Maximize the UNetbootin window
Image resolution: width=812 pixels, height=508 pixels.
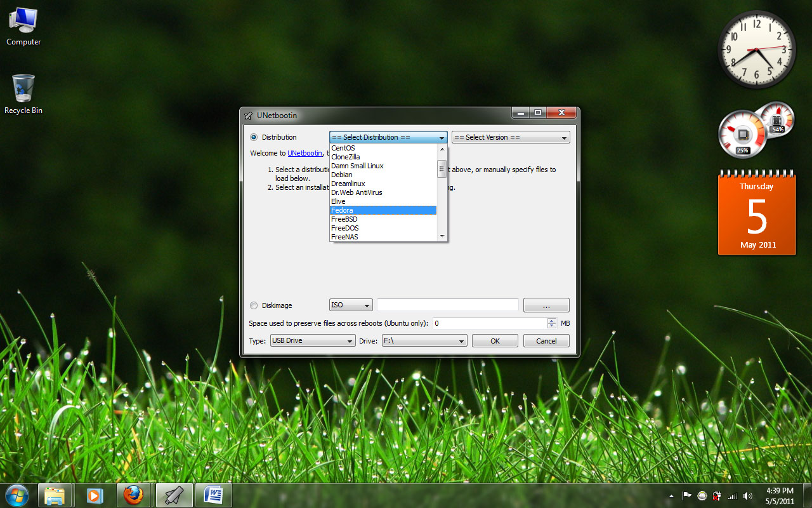538,113
